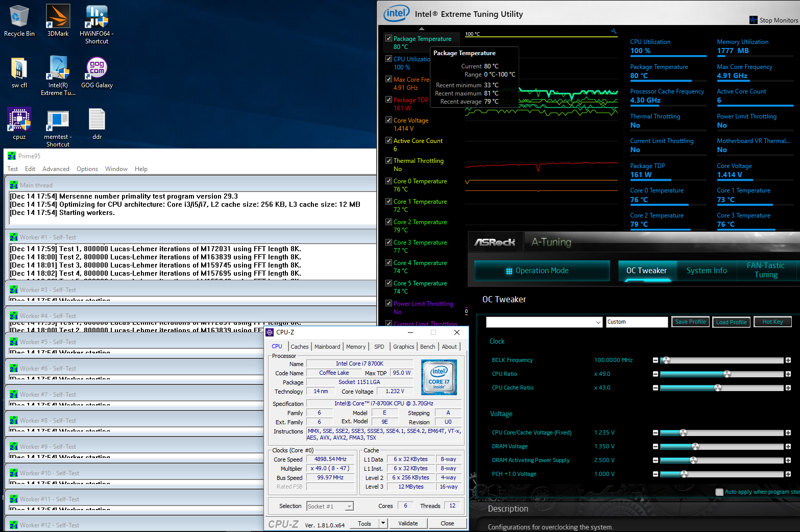Switch to the FAN-Tastic Tuning tab
The width and height of the screenshot is (800, 532).
tap(766, 270)
